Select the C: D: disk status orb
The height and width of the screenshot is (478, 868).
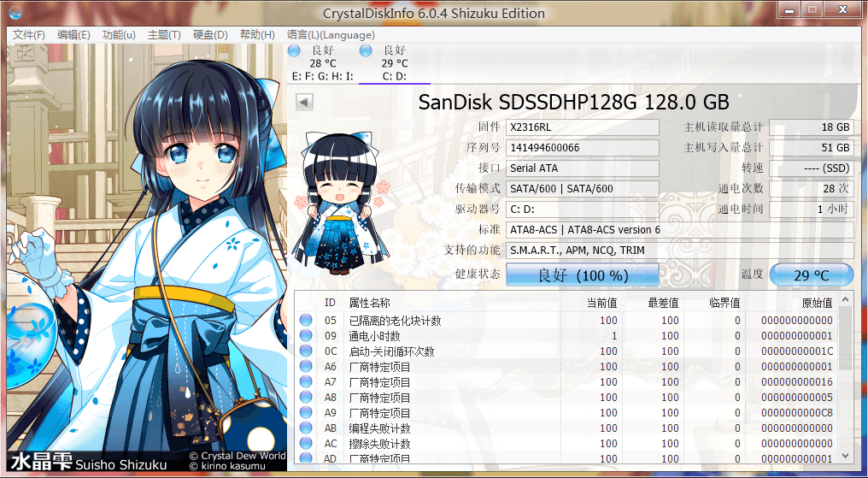click(x=366, y=51)
